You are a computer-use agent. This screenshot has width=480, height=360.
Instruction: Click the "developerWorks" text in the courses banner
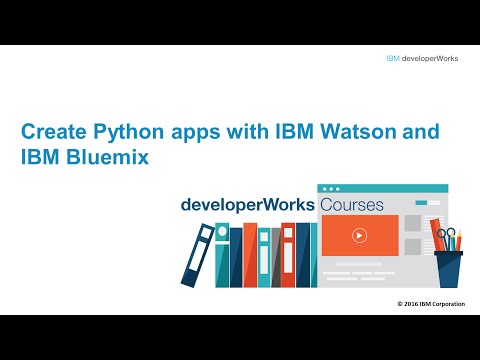248,204
